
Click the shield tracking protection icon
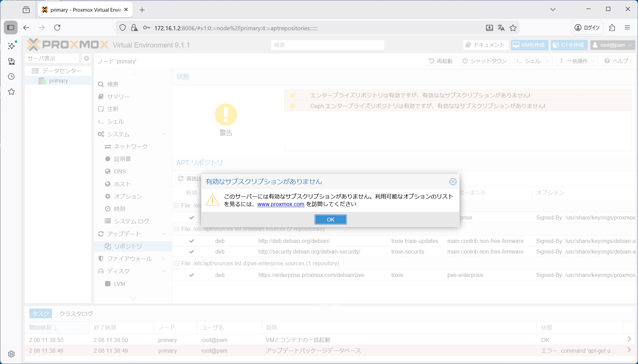point(123,28)
